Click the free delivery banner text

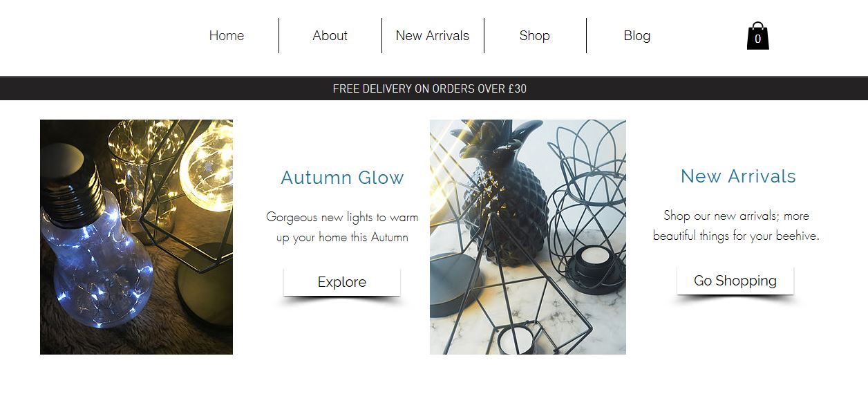click(430, 89)
